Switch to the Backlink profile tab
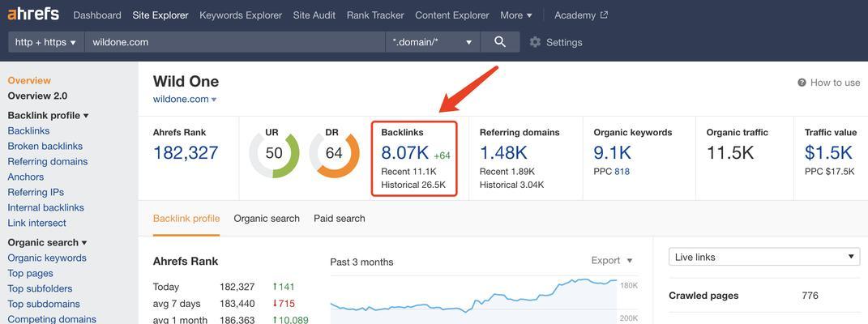Viewport: 868px width, 324px height. 186,219
